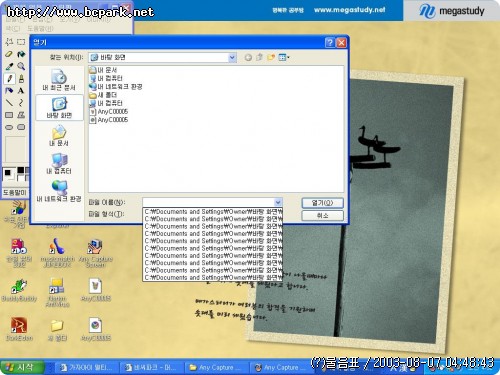Select the Pencil tool in Paint
This screenshot has width=500, height=375.
click(9, 79)
